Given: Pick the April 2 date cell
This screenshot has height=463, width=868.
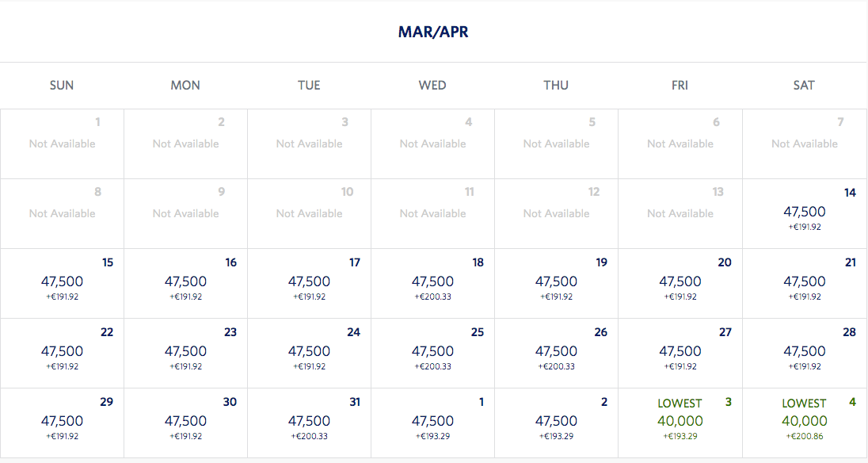Looking at the screenshot, I should point(556,422).
